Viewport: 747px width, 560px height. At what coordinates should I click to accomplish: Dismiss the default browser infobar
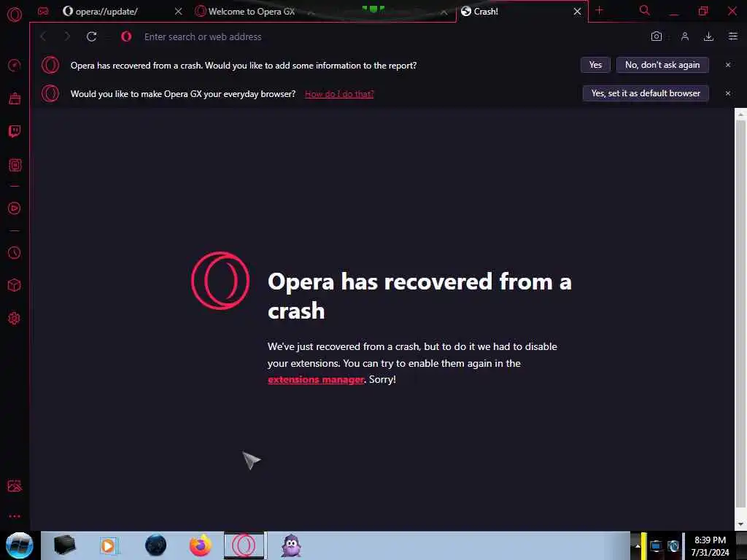pos(728,93)
